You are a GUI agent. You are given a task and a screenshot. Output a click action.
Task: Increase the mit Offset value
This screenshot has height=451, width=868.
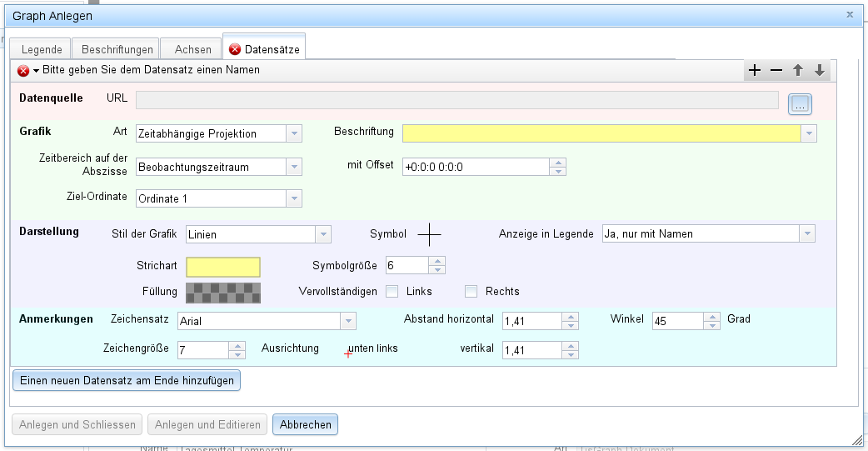click(x=558, y=163)
